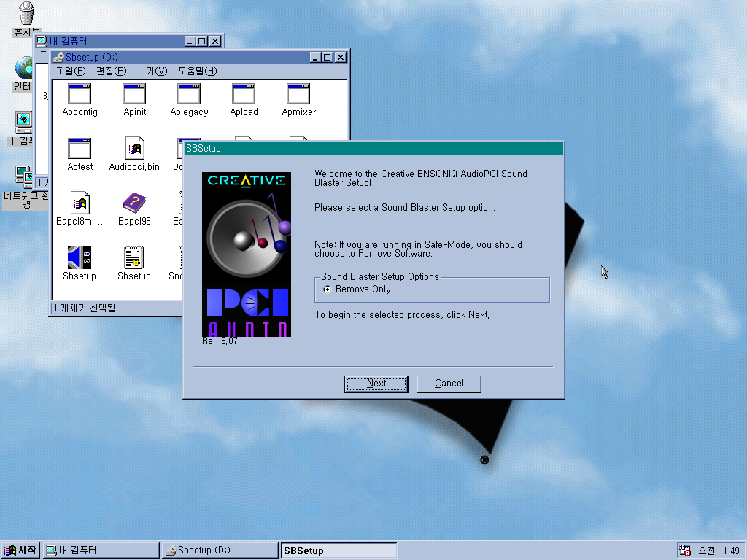Select the Eapci8m file icon
This screenshot has height=560, width=747.
[x=80, y=203]
